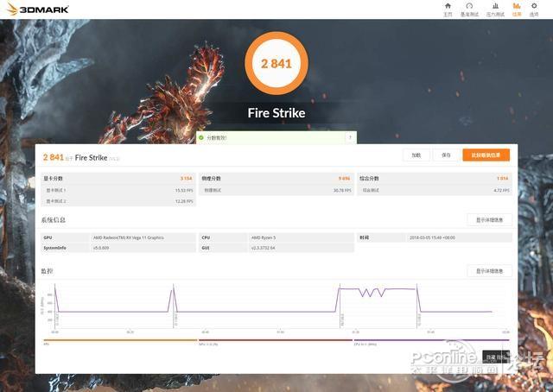Toggle the purple CPU frequency legend bar
The height and width of the screenshot is (392, 553).
[432, 340]
